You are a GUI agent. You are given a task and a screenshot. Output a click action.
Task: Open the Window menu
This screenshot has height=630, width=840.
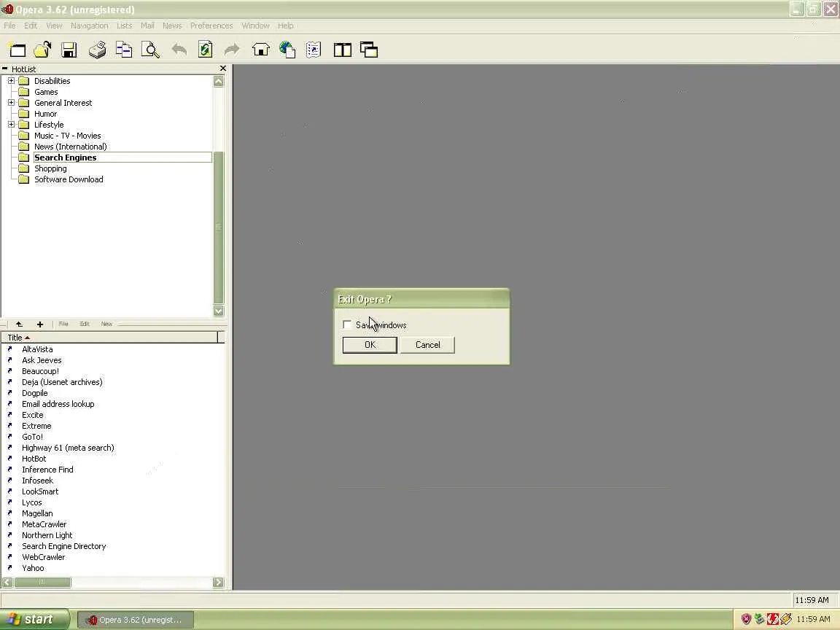255,26
